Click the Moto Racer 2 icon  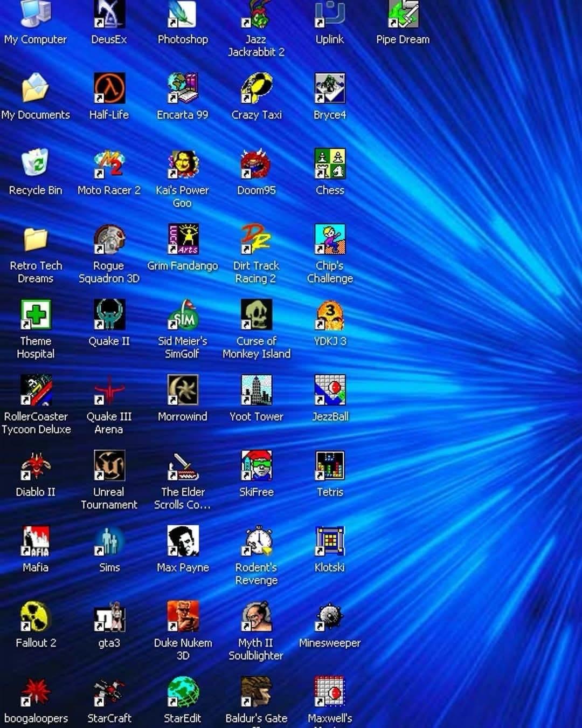pyautogui.click(x=109, y=163)
